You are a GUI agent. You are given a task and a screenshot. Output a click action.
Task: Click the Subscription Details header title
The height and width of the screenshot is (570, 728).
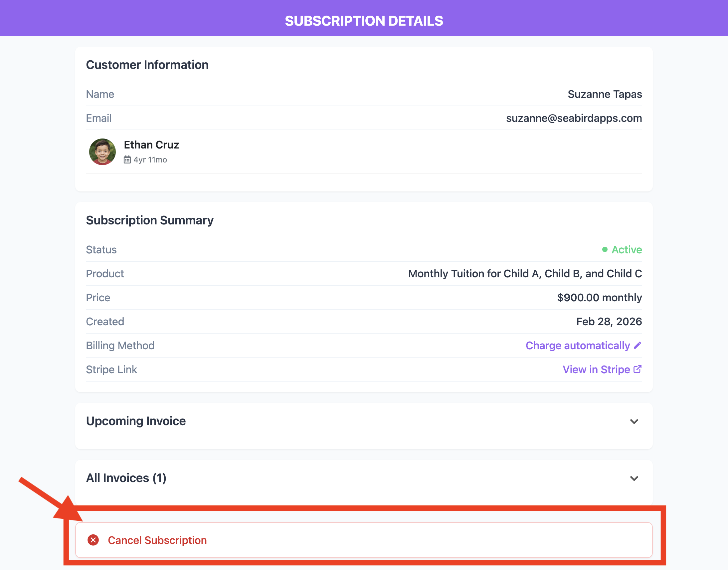[364, 21]
